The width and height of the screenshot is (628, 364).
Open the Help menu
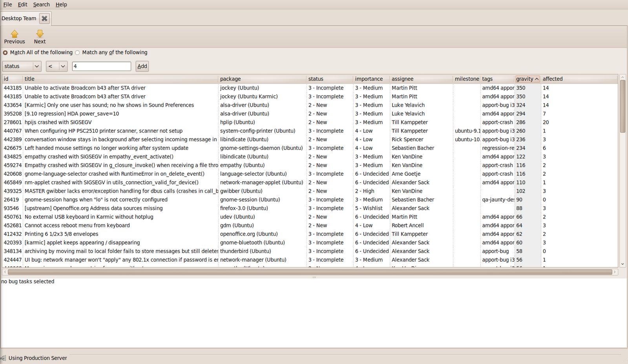pos(61,5)
